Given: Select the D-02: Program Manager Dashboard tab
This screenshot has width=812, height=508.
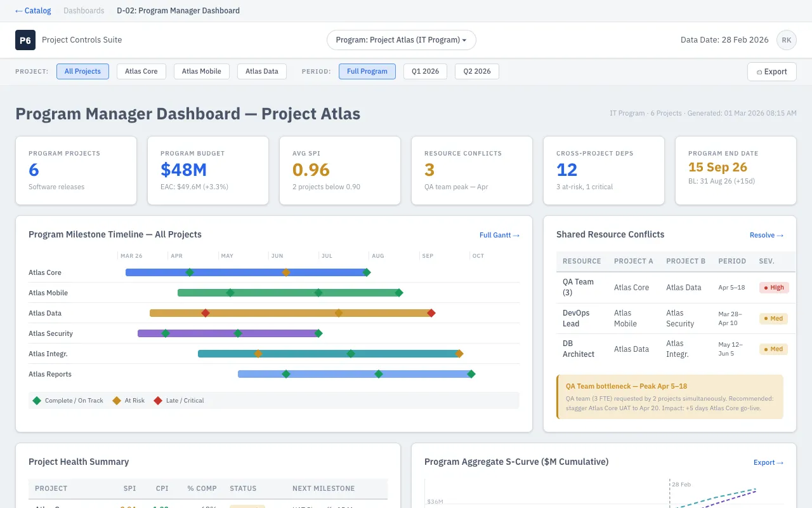Looking at the screenshot, I should pyautogui.click(x=178, y=10).
